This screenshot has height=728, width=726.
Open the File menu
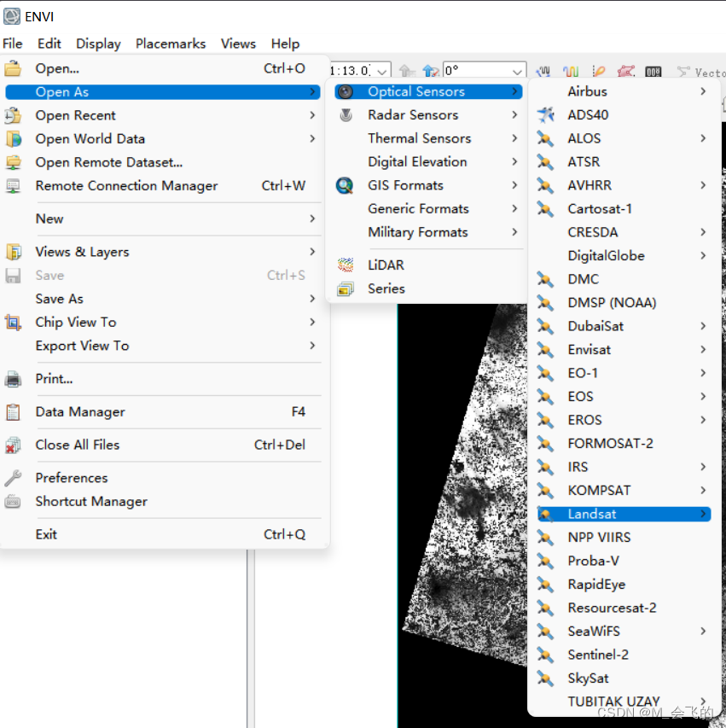coord(13,44)
